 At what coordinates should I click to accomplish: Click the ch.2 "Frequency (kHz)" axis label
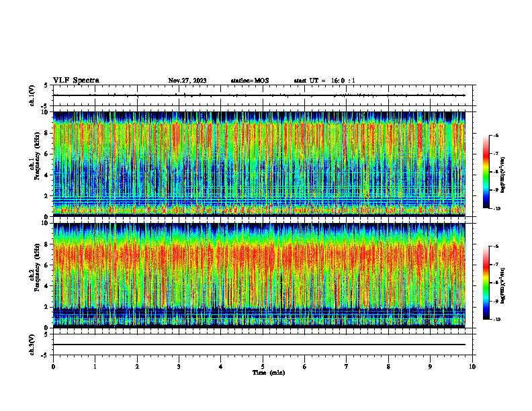pos(37,267)
